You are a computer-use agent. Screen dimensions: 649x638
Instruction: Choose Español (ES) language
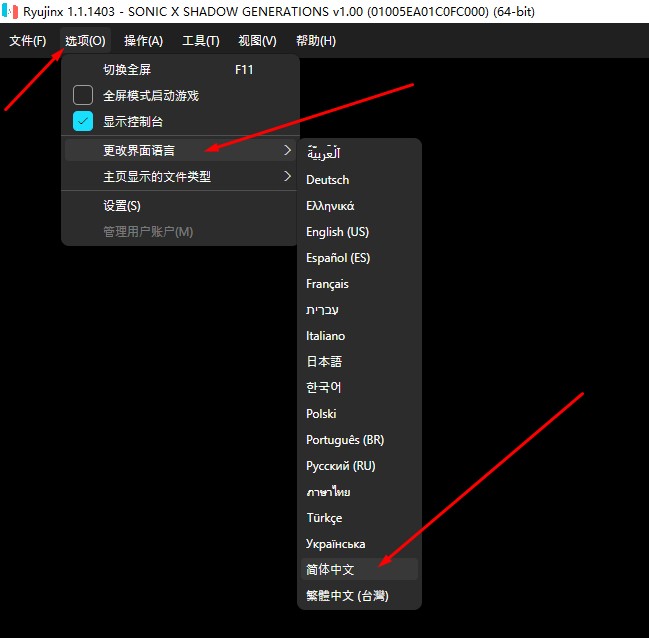[359, 258]
